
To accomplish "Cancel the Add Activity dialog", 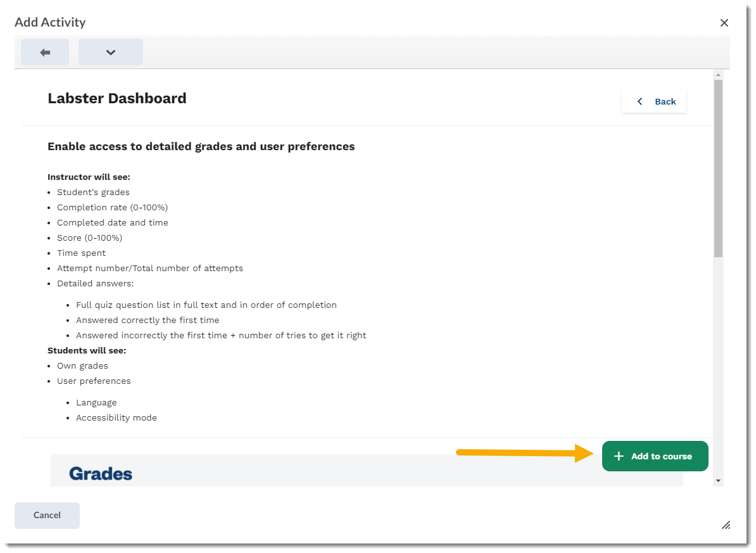I will point(47,515).
